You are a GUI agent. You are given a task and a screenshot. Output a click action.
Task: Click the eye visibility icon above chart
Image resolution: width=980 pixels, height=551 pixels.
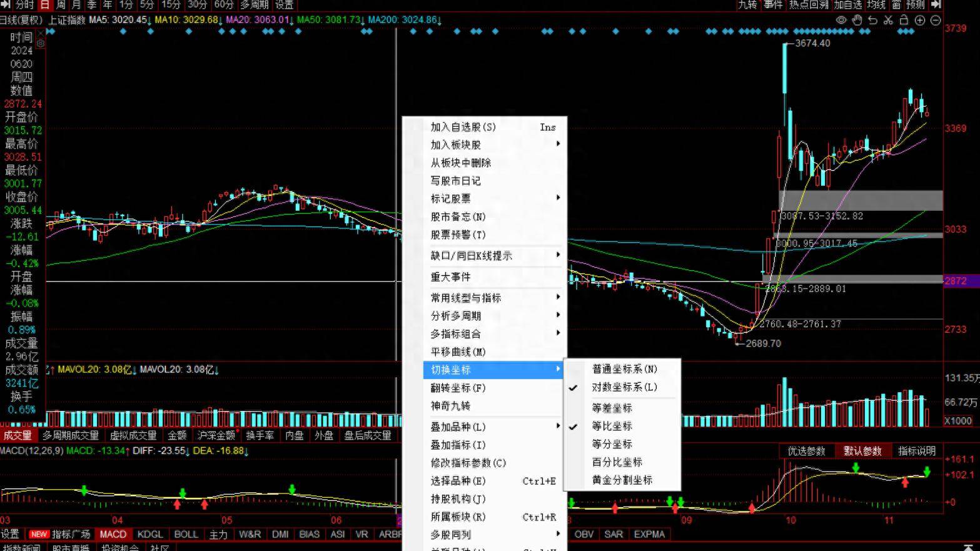click(x=841, y=20)
